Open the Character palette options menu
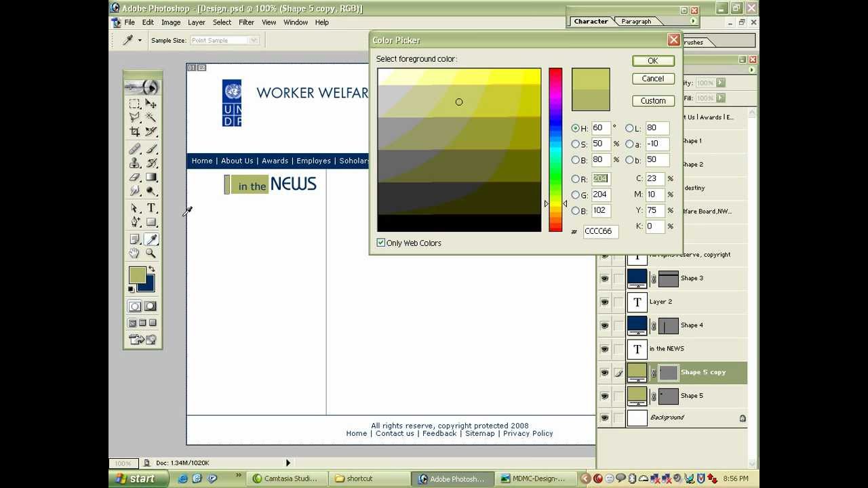Image resolution: width=868 pixels, height=488 pixels. pos(693,22)
